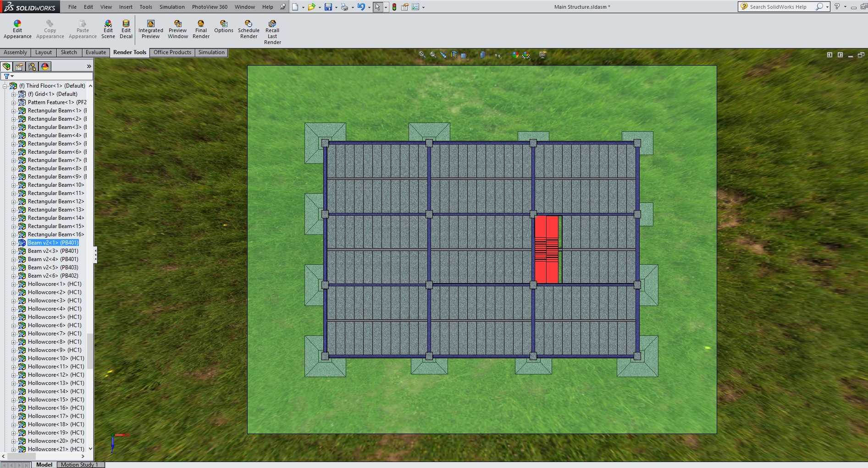Switch to the Sketch command tab
The image size is (868, 468).
point(69,52)
